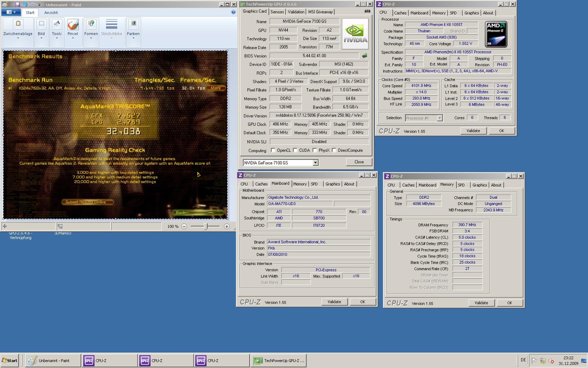The width and height of the screenshot is (588, 368).
Task: Click the Action Center flag tray icon
Action: (x=534, y=361)
